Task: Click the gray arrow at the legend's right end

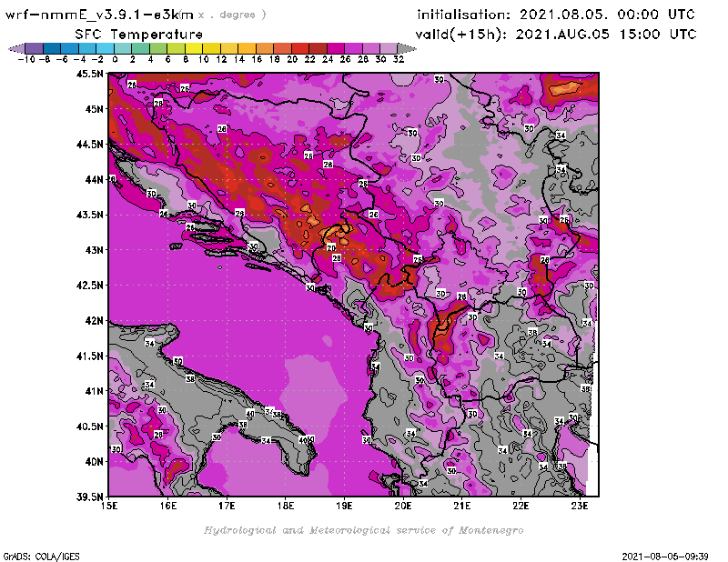Action: [x=407, y=48]
